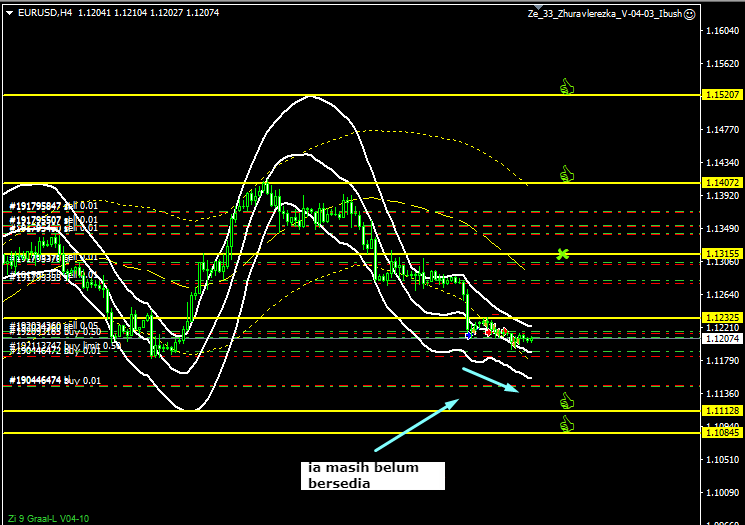
Task: Click the yellow 1.13155 price tag
Action: pos(722,254)
